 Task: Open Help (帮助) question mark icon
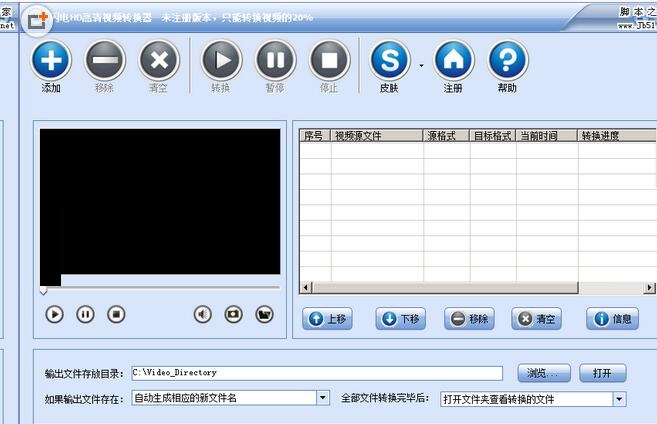pos(507,60)
